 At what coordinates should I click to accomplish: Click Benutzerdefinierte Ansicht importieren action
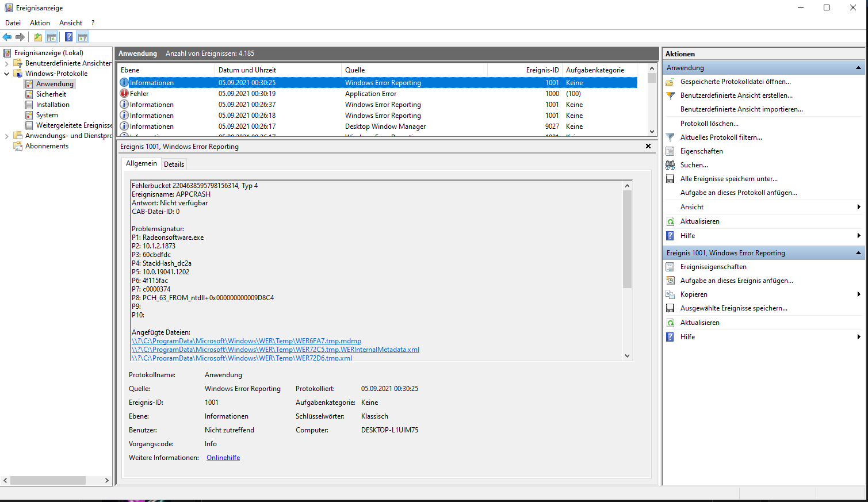coord(741,109)
